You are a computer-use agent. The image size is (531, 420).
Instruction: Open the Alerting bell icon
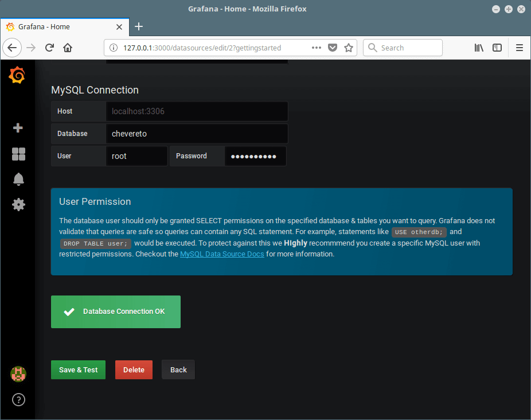[18, 179]
